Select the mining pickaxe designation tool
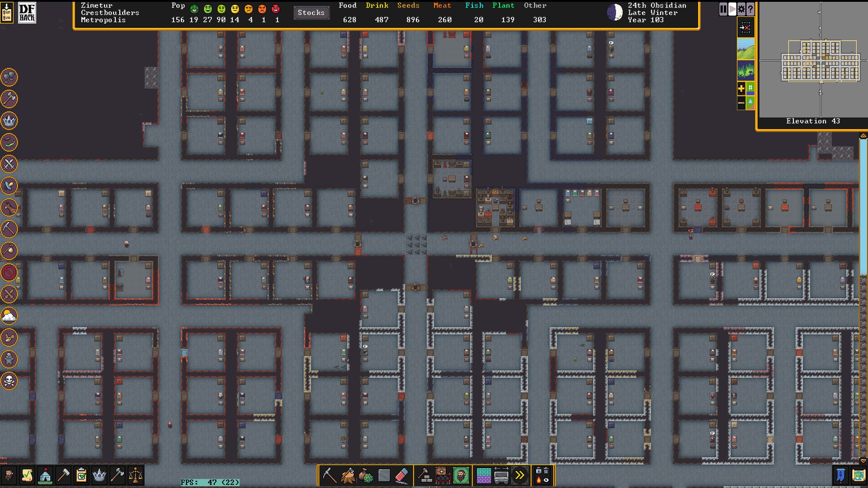 330,475
